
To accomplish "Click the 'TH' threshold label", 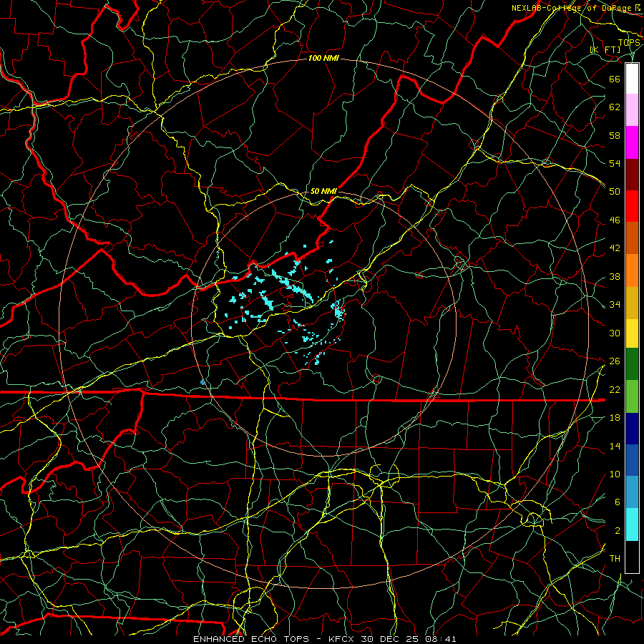I will click(x=615, y=558).
